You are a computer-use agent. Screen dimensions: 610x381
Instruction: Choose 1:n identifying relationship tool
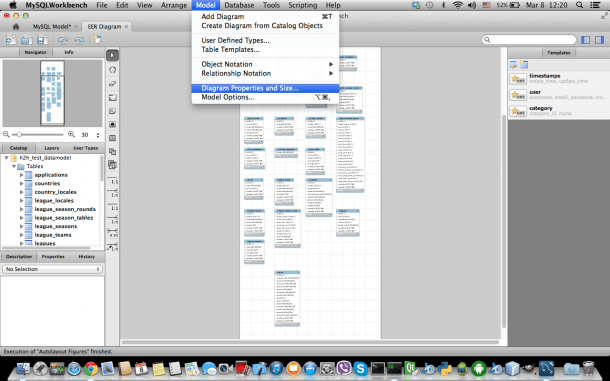112,219
